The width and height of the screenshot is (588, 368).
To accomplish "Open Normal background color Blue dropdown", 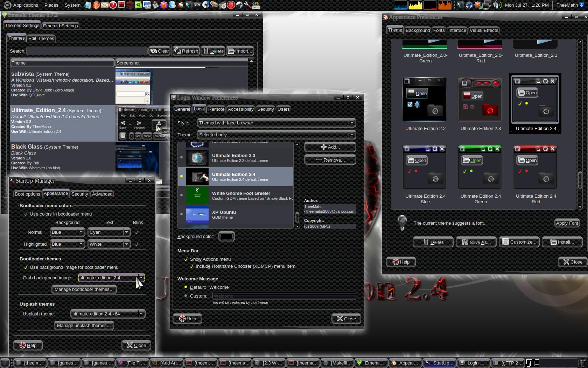I will coord(67,232).
